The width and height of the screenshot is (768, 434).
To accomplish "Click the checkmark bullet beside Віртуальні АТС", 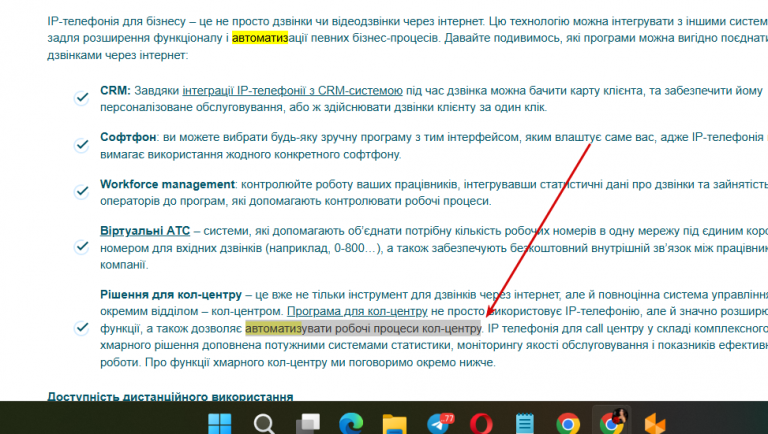I will click(81, 246).
